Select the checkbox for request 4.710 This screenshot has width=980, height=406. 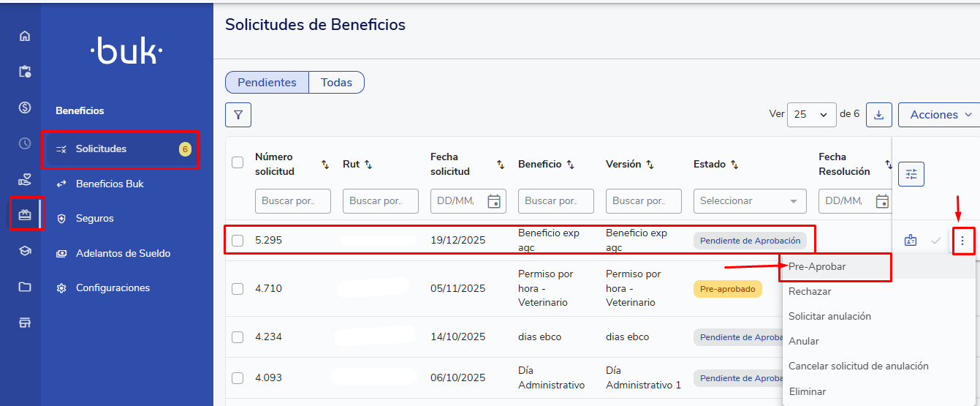click(x=238, y=288)
